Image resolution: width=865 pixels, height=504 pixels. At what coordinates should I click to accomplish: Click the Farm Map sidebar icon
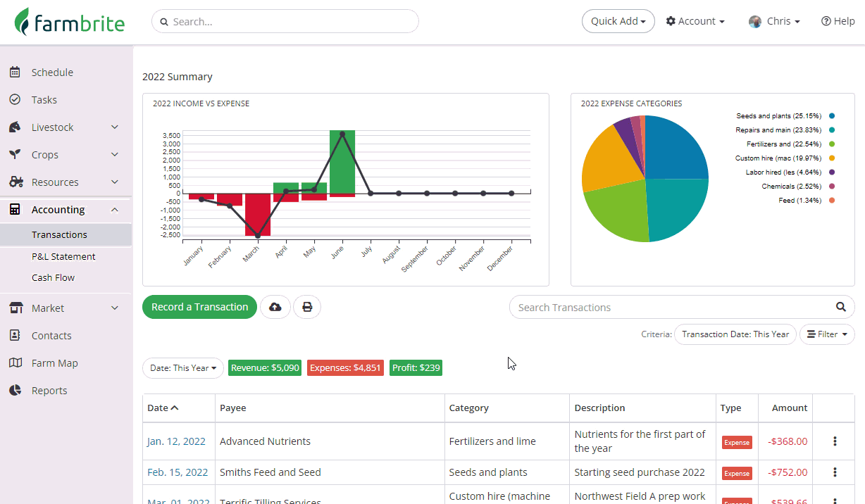[x=15, y=363]
